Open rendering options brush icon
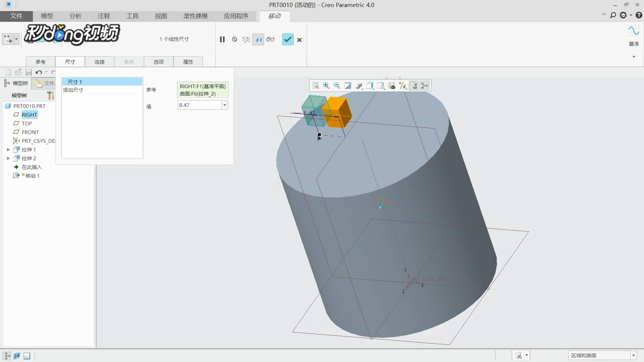The width and height of the screenshot is (644, 362). coord(359,86)
